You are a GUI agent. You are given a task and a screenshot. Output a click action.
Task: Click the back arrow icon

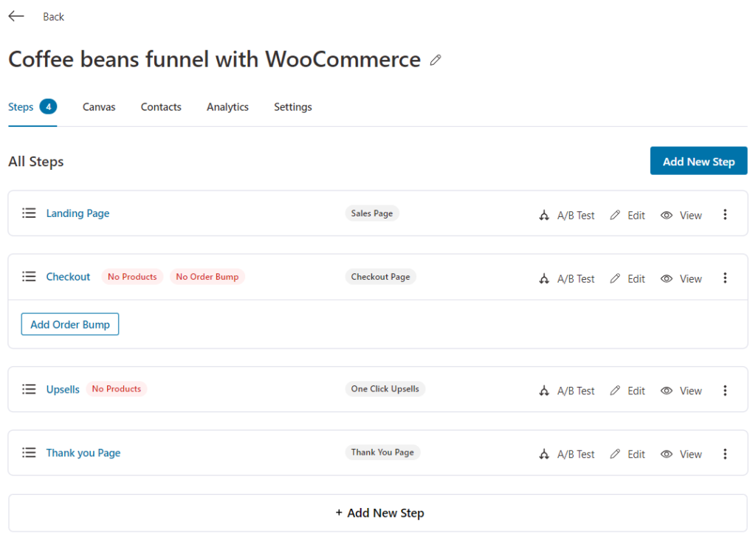[16, 16]
